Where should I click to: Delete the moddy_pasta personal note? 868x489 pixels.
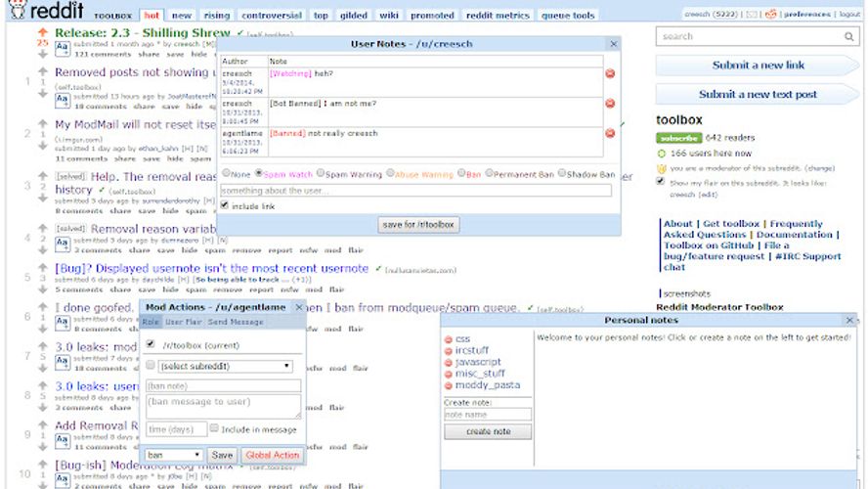coord(449,386)
